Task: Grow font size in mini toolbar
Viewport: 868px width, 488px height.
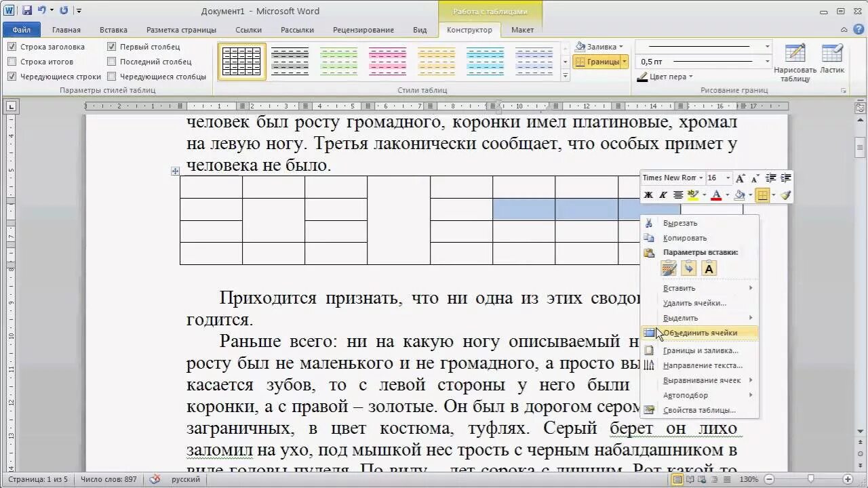Action: click(741, 178)
